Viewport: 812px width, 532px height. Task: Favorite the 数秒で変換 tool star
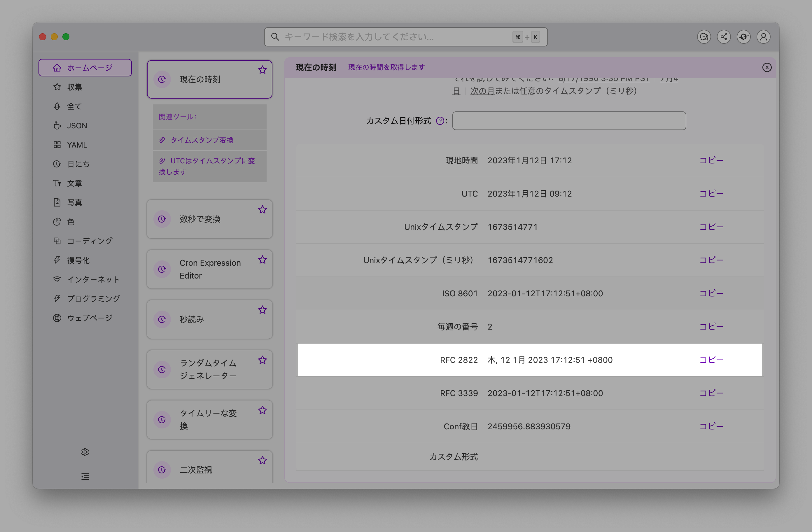[x=262, y=209]
